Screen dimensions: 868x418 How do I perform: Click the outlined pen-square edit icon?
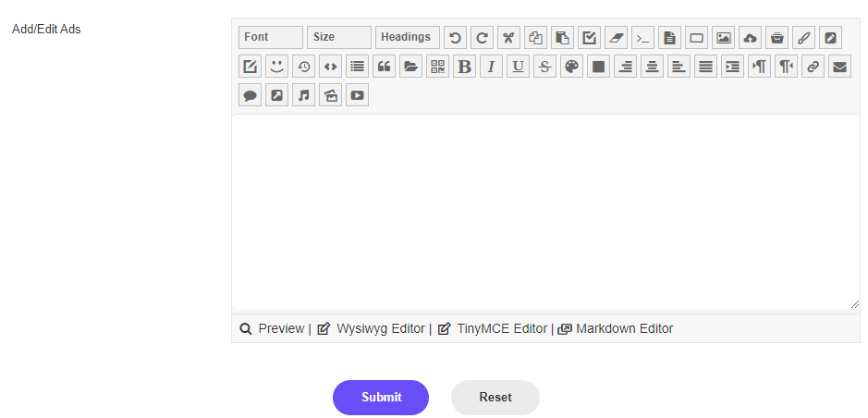coord(251,67)
